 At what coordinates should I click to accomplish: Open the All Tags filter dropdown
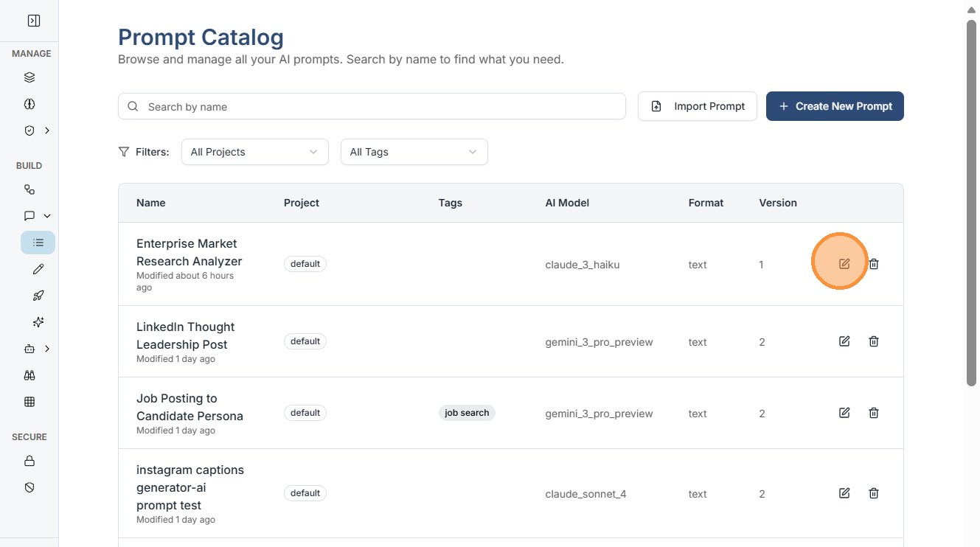(414, 152)
